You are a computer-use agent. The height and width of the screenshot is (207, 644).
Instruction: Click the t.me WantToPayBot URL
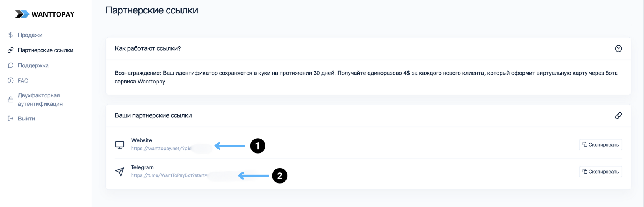(169, 175)
